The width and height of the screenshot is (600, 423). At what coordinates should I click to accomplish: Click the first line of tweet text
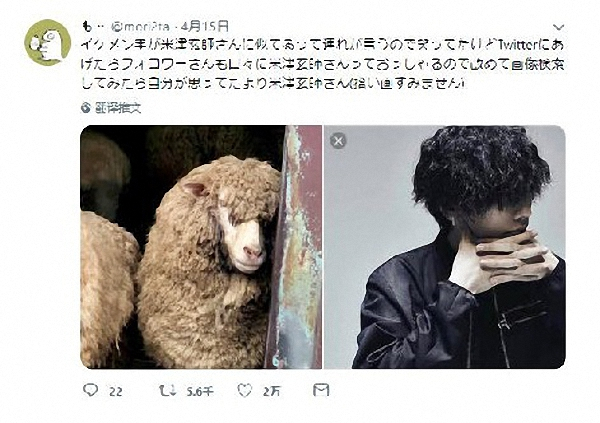click(x=322, y=45)
